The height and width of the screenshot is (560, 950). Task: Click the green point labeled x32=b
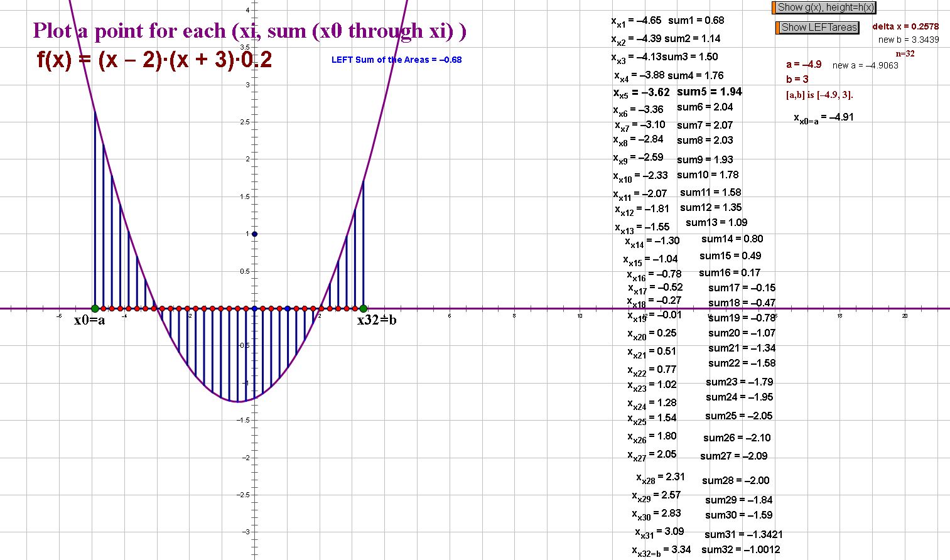click(x=363, y=308)
